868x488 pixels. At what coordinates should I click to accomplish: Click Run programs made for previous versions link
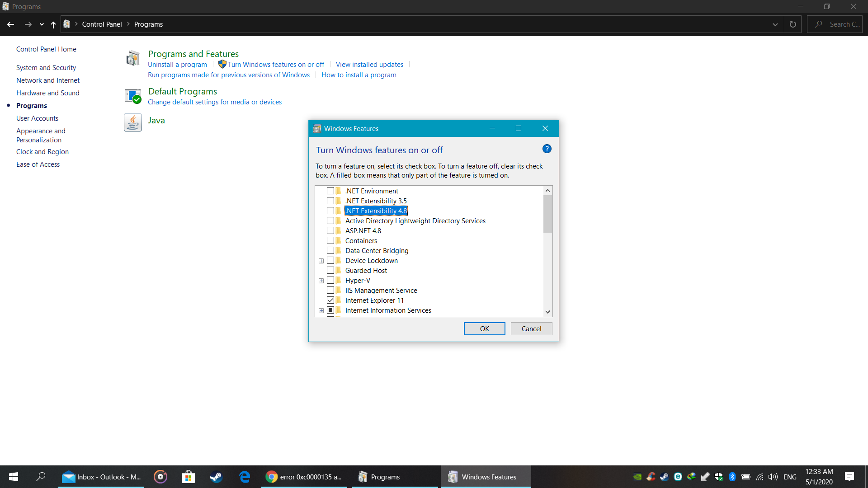point(229,75)
